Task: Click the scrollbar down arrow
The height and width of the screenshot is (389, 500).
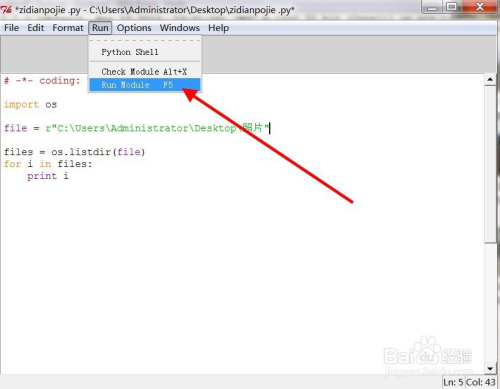Action: point(490,368)
